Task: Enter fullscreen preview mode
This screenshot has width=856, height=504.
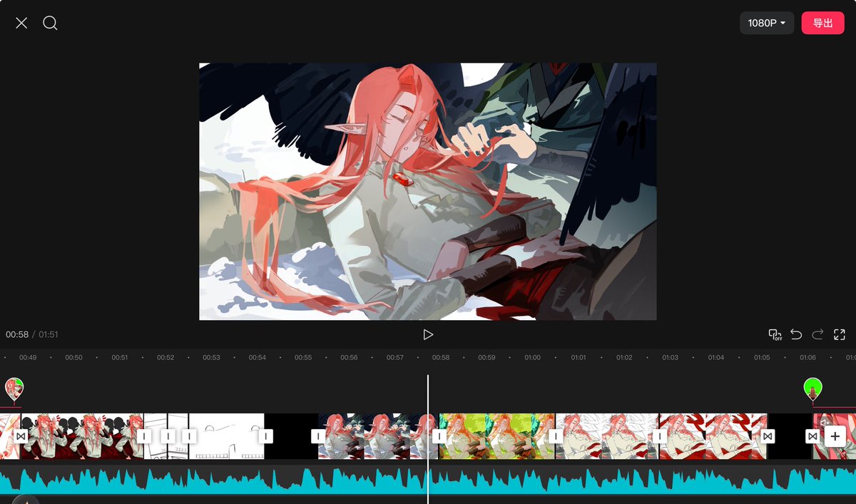Action: coord(840,334)
